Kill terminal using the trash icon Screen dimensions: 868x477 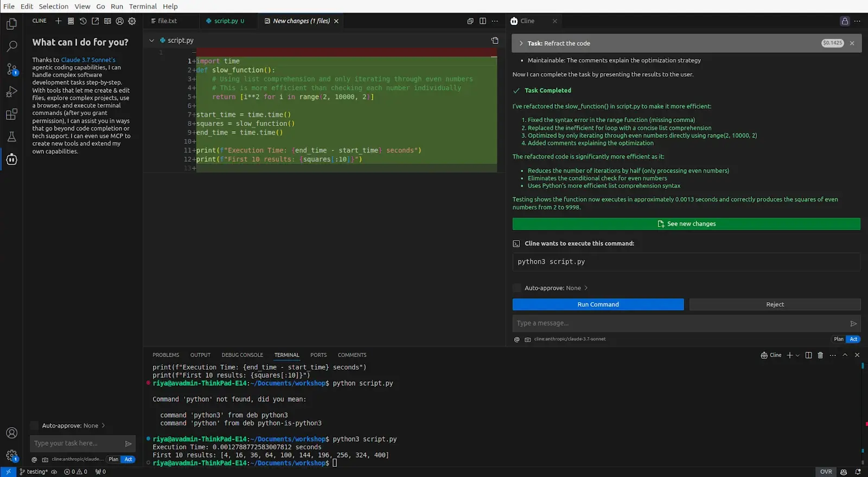[820, 355]
